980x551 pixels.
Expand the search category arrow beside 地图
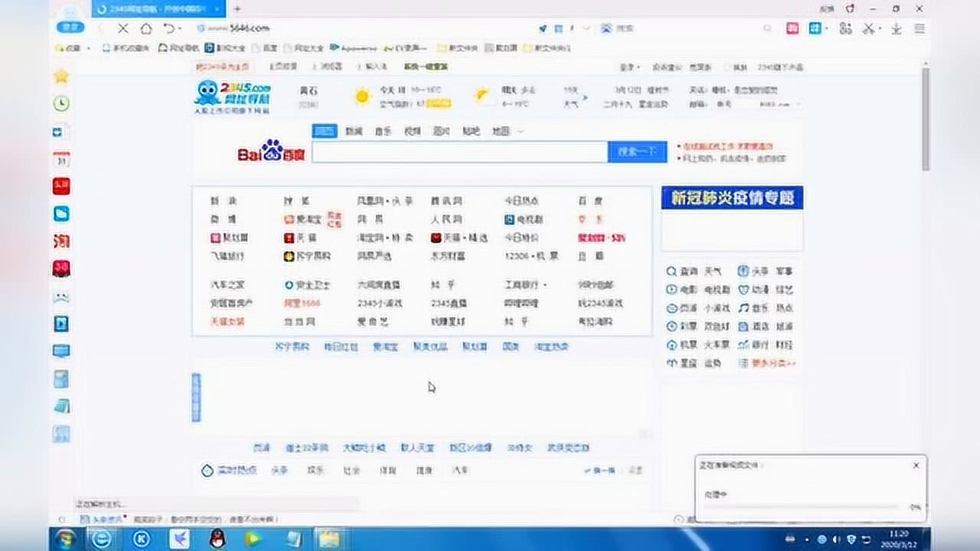[520, 131]
